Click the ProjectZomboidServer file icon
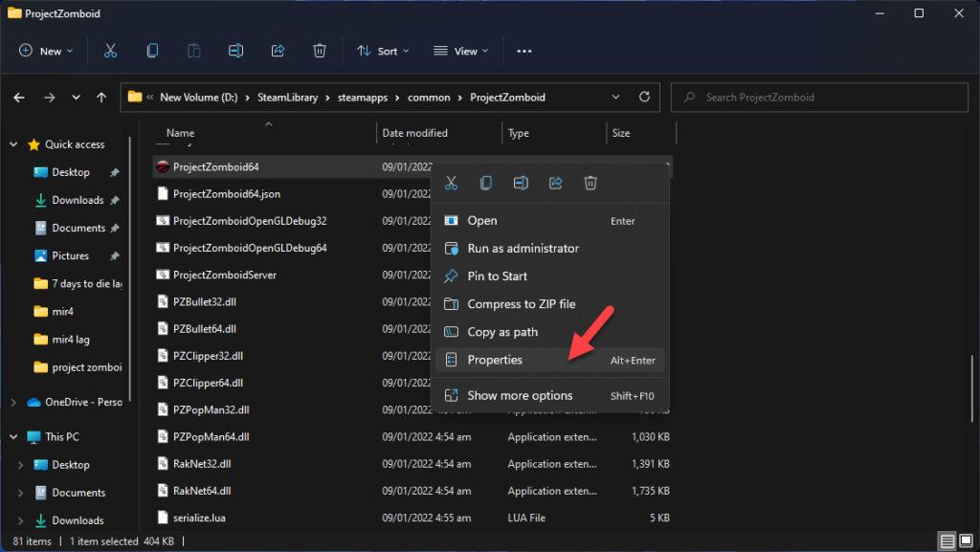980x552 pixels. pyautogui.click(x=163, y=275)
